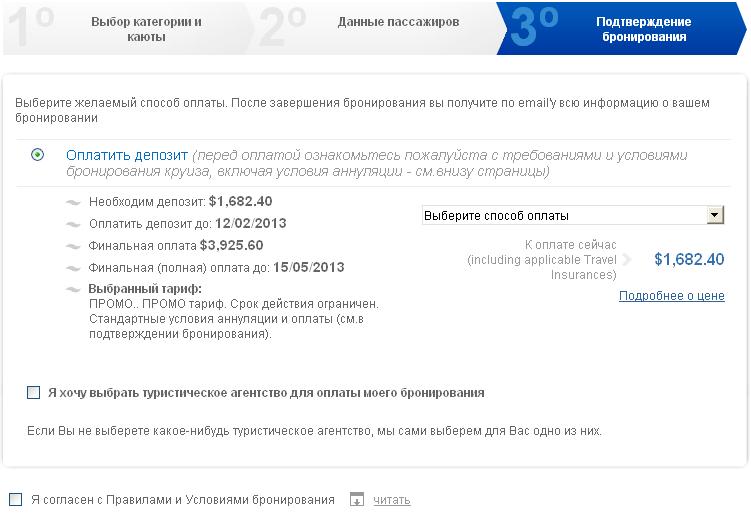Image resolution: width=751 pixels, height=521 pixels.
Task: Click the 'Я согласен с Правилами и Условиями' label
Action: coord(183,500)
